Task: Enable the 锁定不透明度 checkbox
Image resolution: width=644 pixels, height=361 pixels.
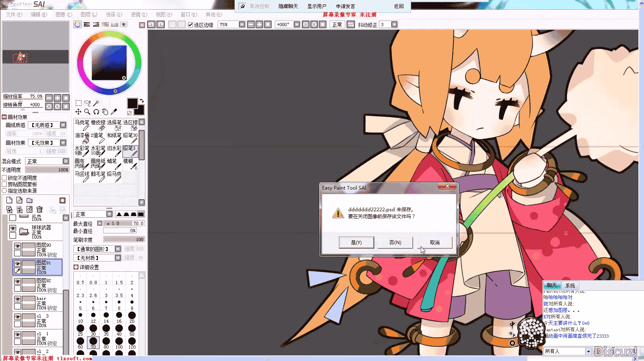Action: click(x=4, y=178)
